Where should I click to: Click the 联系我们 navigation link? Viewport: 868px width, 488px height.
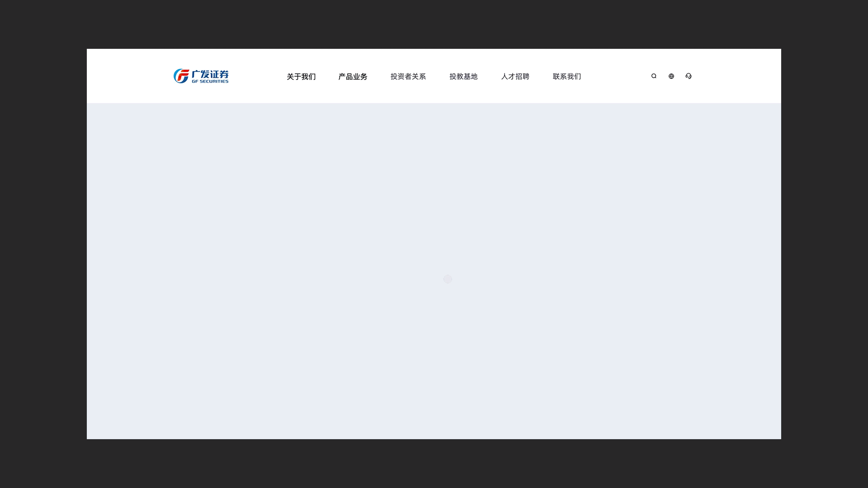click(567, 76)
